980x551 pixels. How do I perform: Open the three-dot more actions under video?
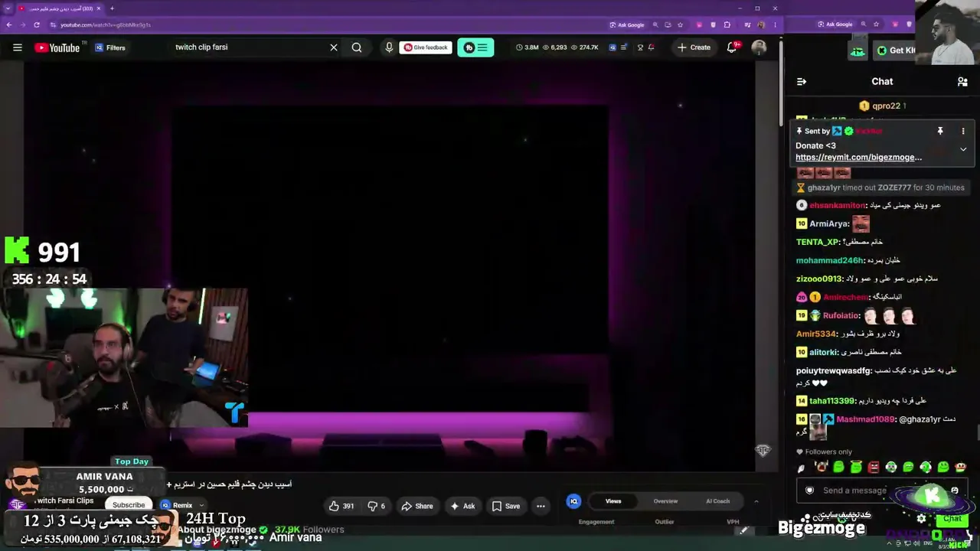(x=541, y=506)
